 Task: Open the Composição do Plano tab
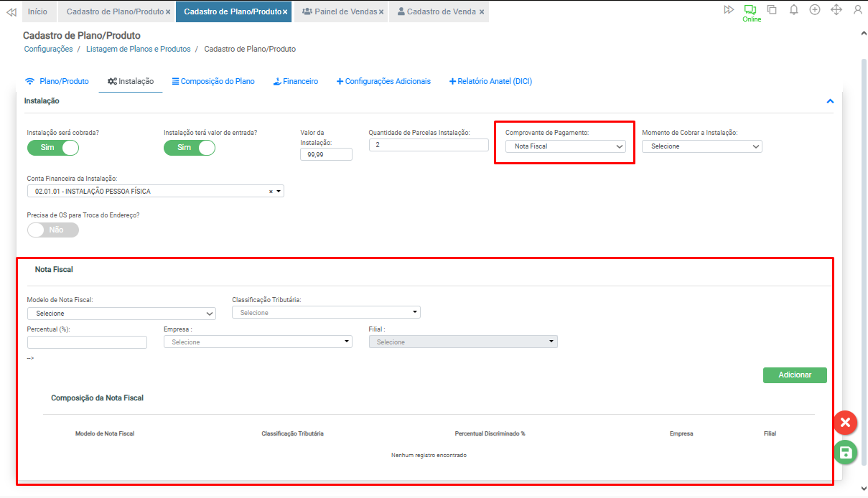(x=213, y=82)
